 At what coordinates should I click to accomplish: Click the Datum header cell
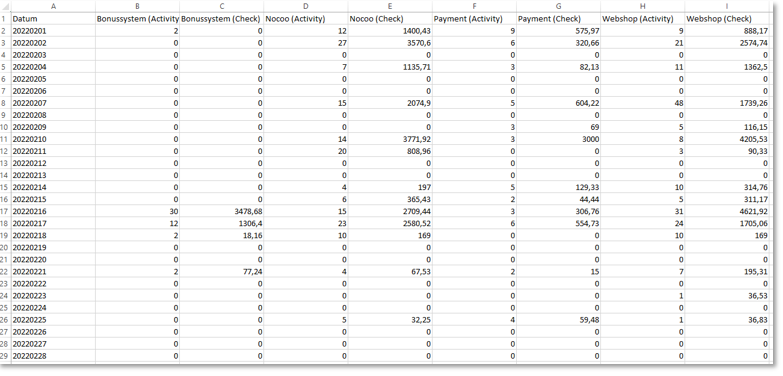click(53, 19)
